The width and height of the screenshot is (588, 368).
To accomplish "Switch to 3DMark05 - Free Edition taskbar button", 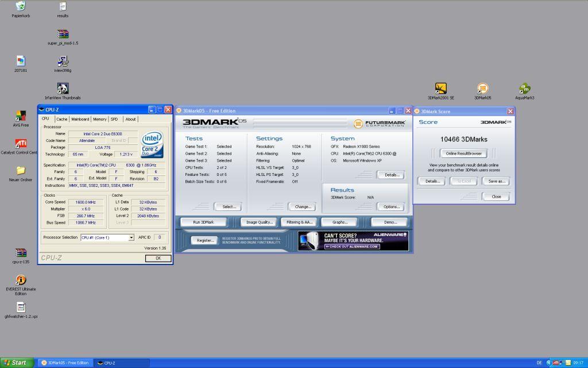I will (65, 363).
